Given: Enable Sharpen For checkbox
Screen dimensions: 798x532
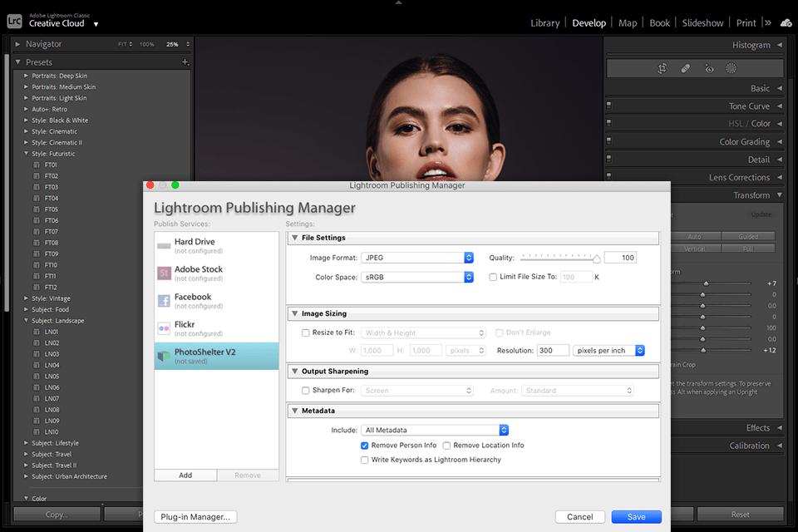Looking at the screenshot, I should coord(305,391).
